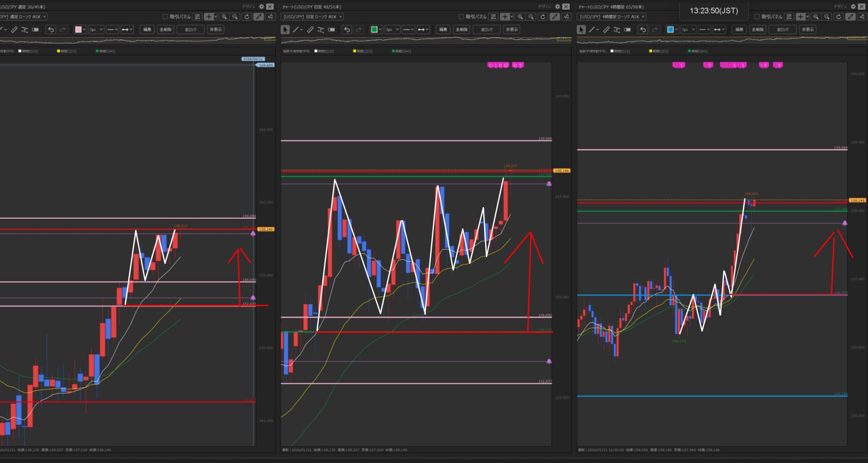Open デザイン menu on the 4-hour chart
This screenshot has height=463, width=868.
pos(840,6)
